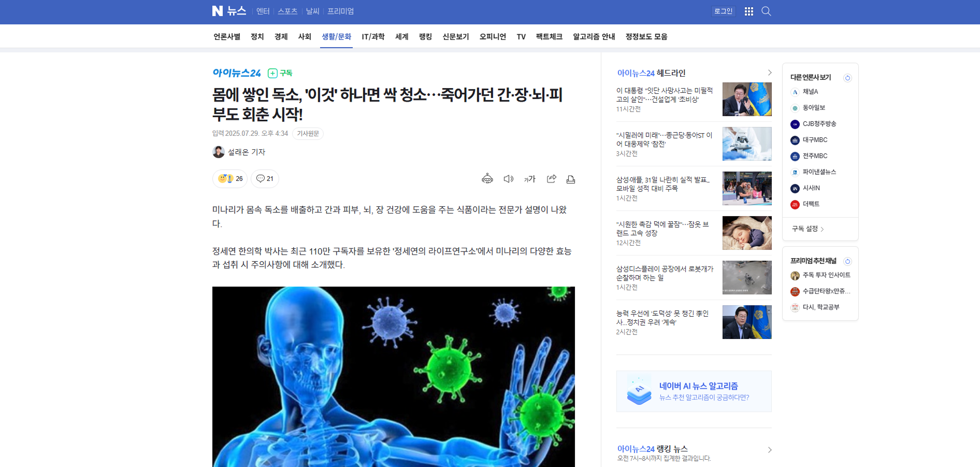The width and height of the screenshot is (980, 467).
Task: Click the share article icon
Action: click(x=551, y=179)
